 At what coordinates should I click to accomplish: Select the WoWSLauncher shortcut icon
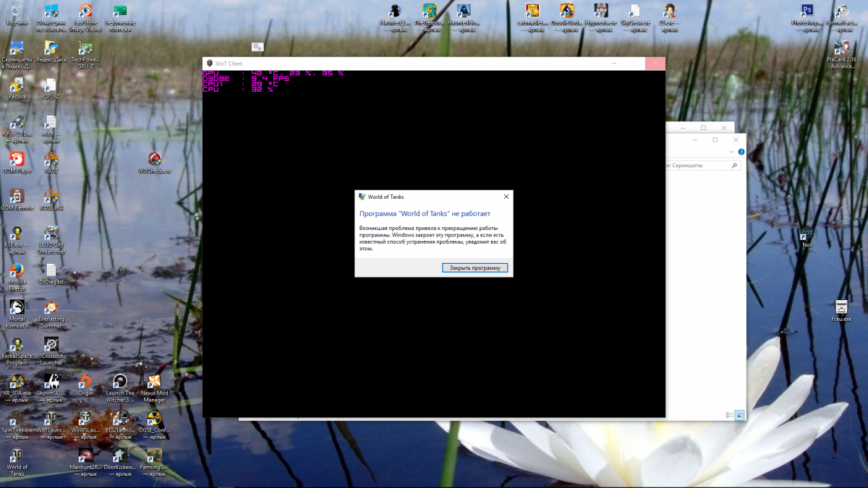tap(86, 425)
